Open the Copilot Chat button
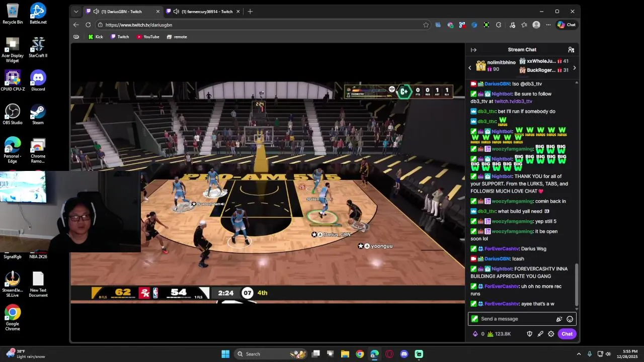This screenshot has height=362, width=644. tap(567, 25)
